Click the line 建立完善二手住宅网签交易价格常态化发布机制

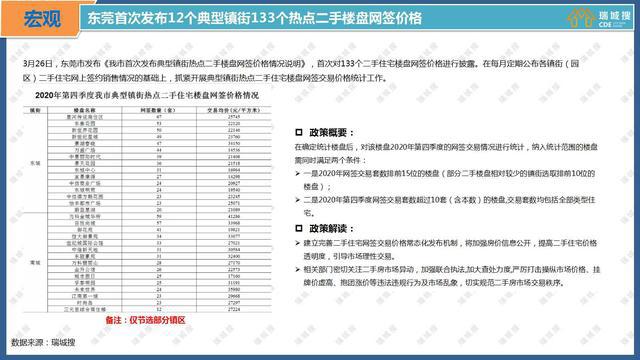pos(450,250)
